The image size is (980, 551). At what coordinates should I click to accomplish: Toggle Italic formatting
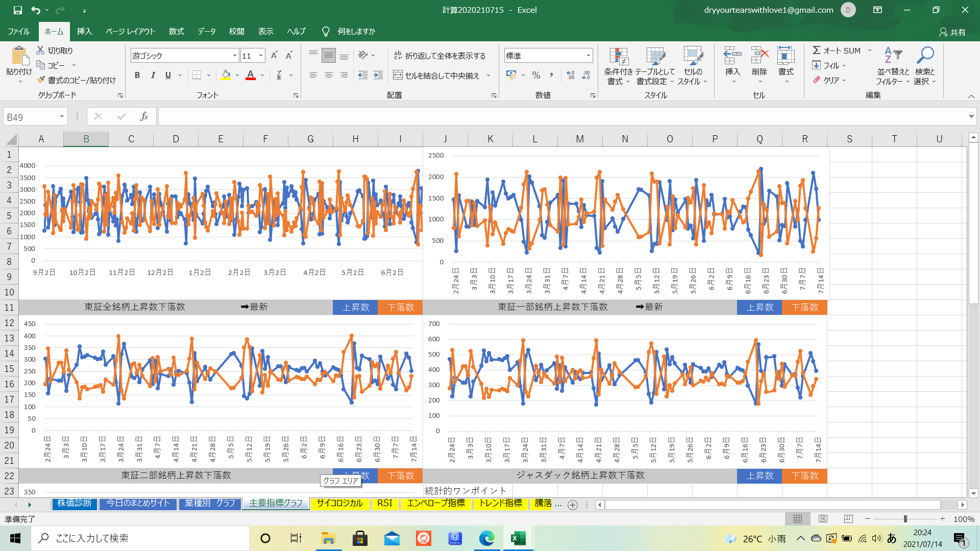pos(153,76)
